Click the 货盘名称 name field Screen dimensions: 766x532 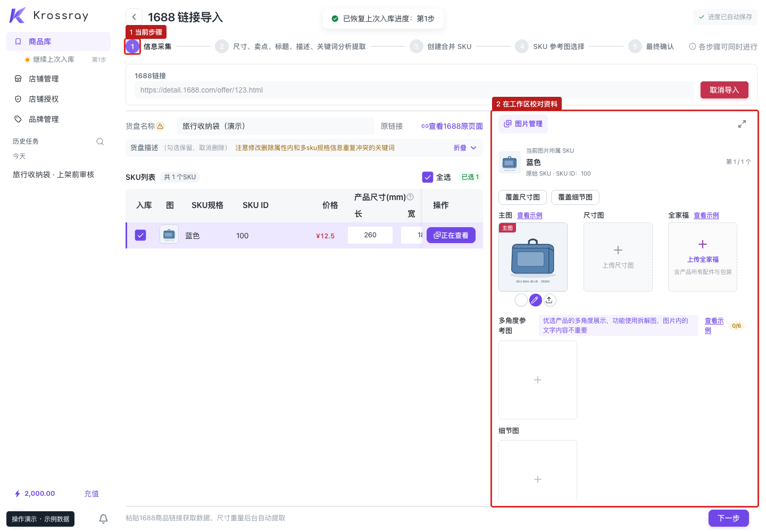[x=276, y=126]
